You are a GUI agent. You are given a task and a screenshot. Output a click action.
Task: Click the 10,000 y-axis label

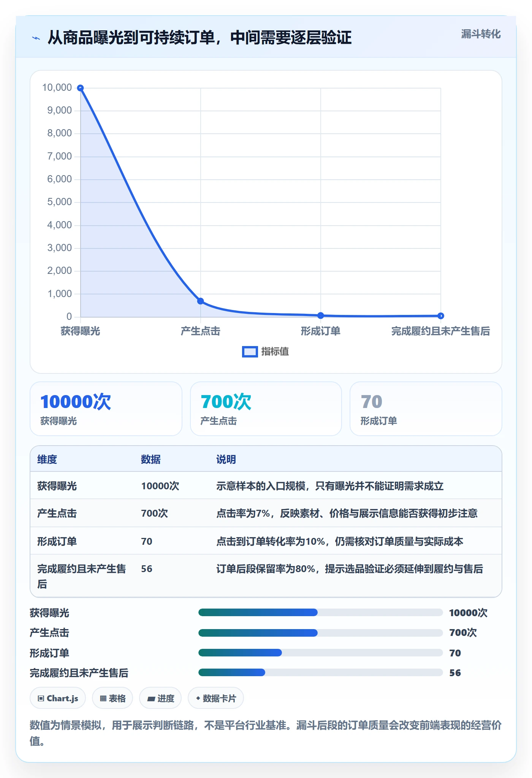pyautogui.click(x=57, y=88)
